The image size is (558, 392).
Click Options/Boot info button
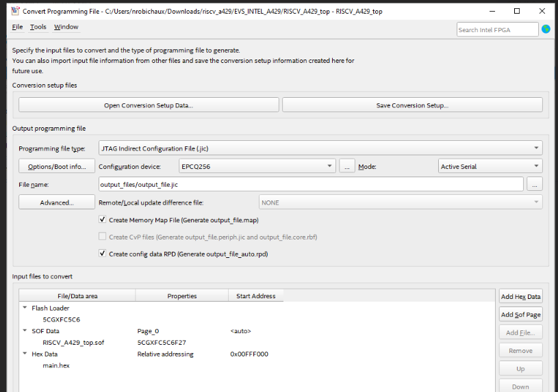[x=57, y=166]
